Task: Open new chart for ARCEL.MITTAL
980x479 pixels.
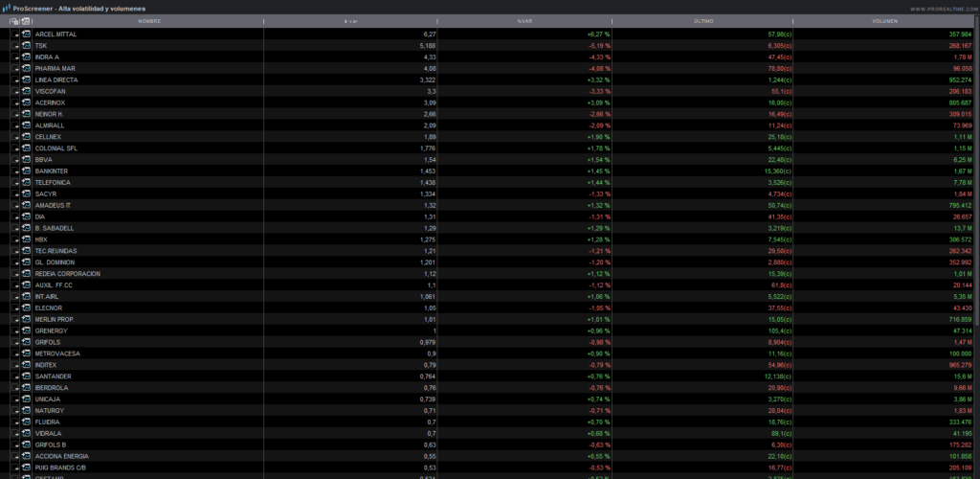Action: click(26, 34)
